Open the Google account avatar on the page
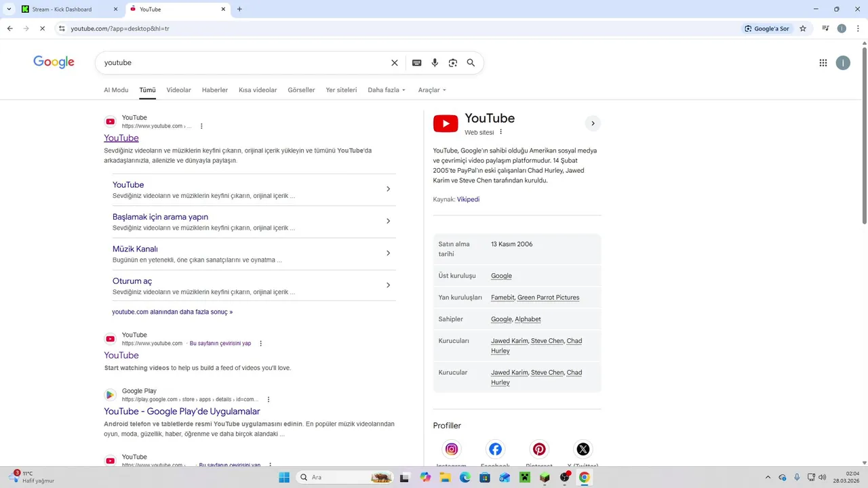The height and width of the screenshot is (488, 868). click(843, 62)
